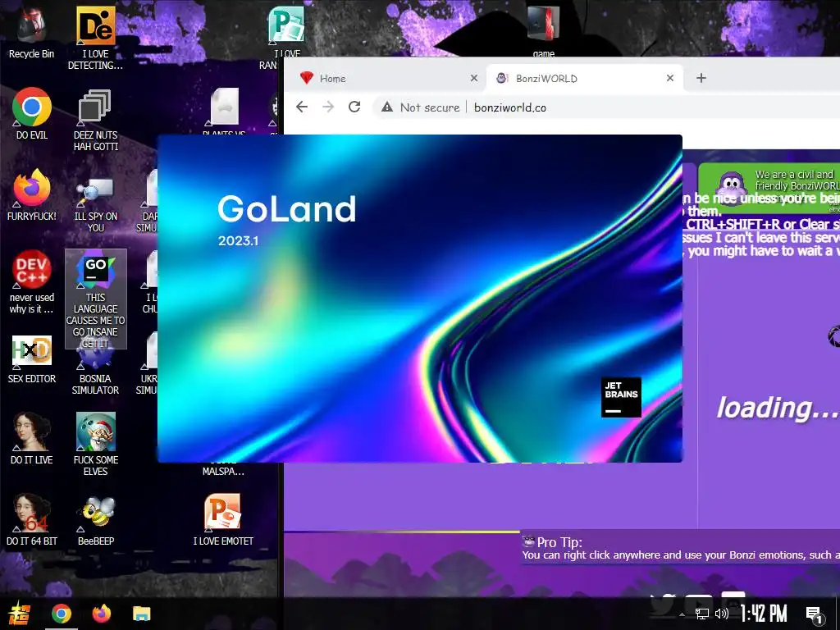840x630 pixels.
Task: Launch Firefox shortcut labeled FURRYFUCK!
Action: coord(32,194)
